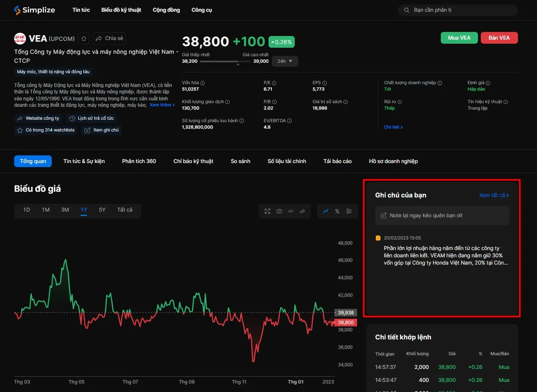537x392 pixels.
Task: Open the 24h price range dropdown
Action: pyautogui.click(x=285, y=61)
